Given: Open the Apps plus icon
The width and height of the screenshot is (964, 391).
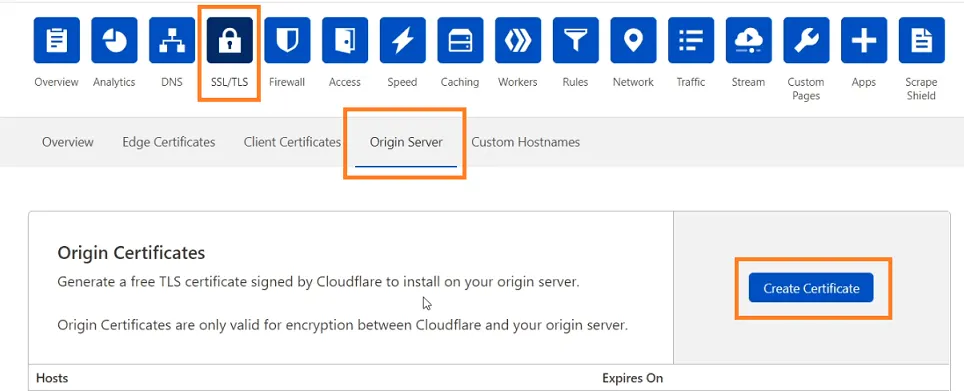Looking at the screenshot, I should pos(864,40).
